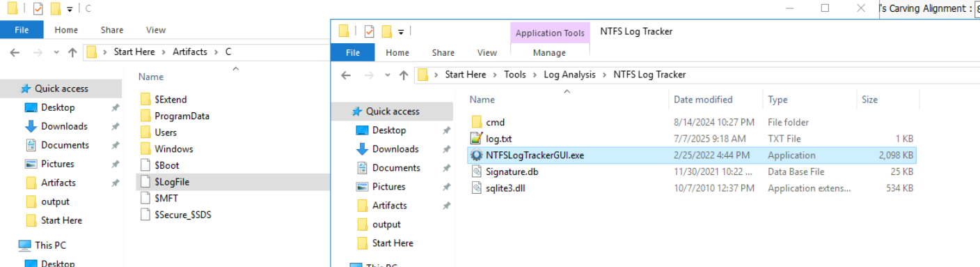Open Documents in C window sidebar
Image resolution: width=980 pixels, height=267 pixels.
(x=65, y=145)
